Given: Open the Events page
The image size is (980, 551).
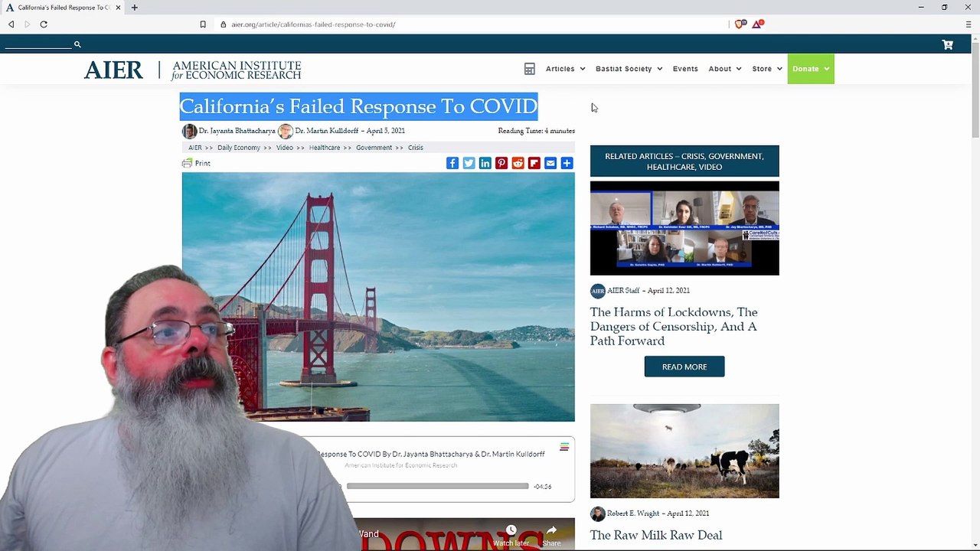Looking at the screenshot, I should click(685, 69).
